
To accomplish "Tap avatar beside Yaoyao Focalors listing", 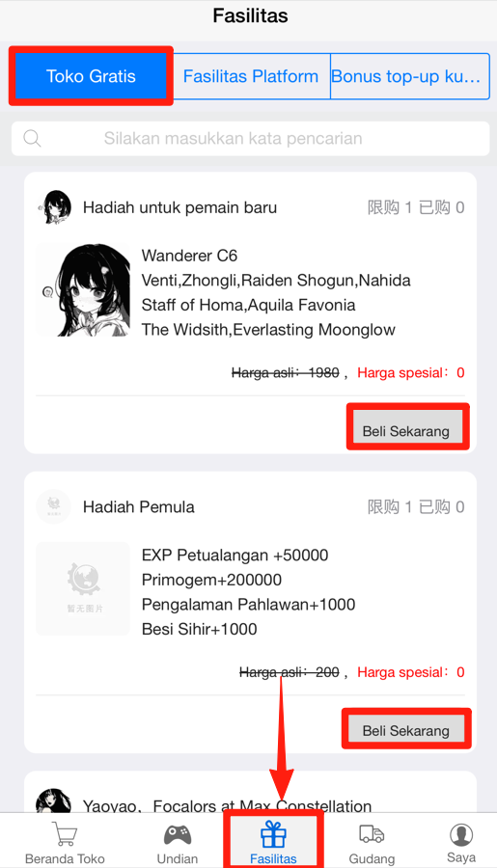I will point(54,800).
